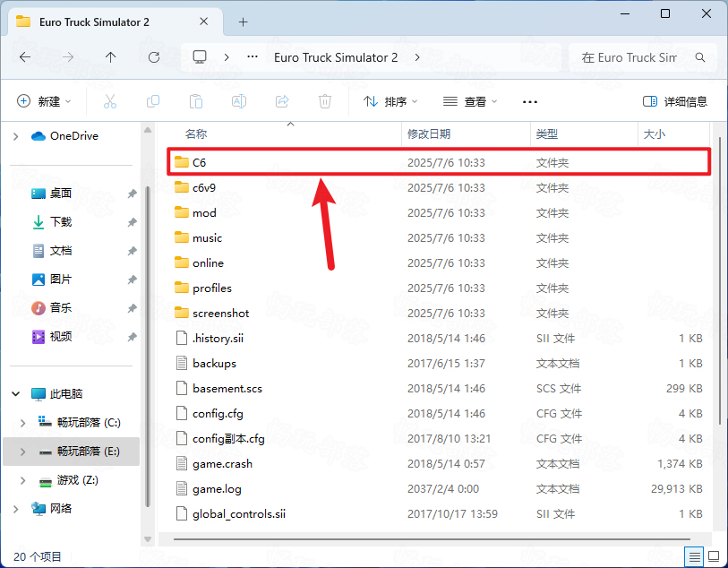Go forward in folder history
The height and width of the screenshot is (568, 728).
click(x=68, y=57)
